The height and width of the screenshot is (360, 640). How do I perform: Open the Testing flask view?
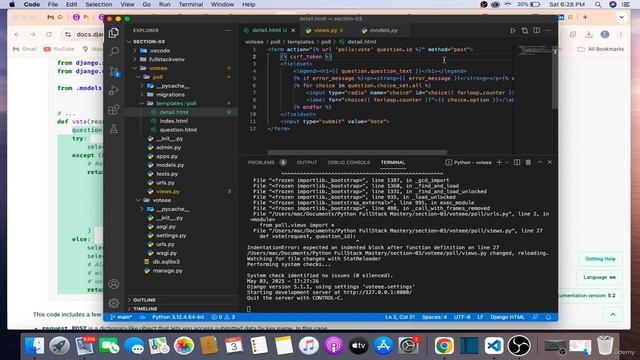point(114,129)
